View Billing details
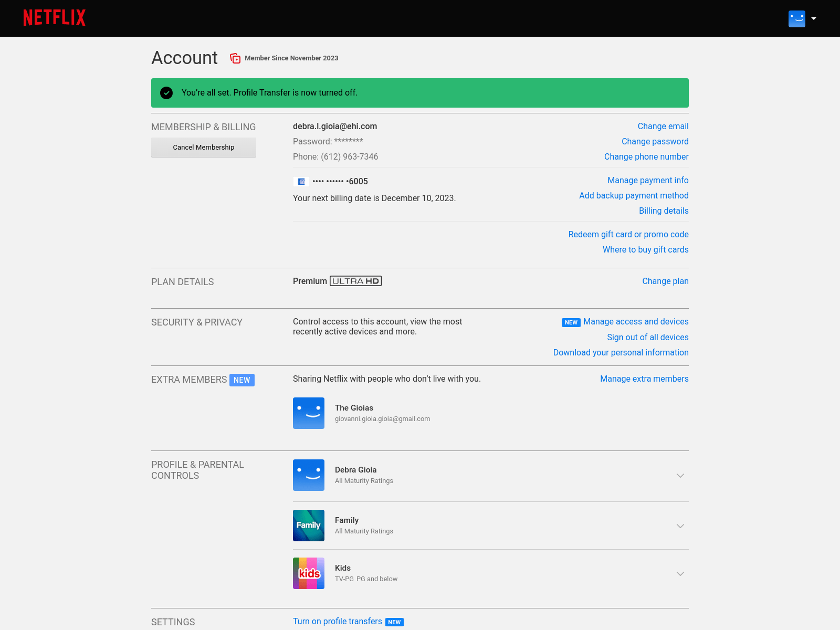840x630 pixels. (x=664, y=211)
